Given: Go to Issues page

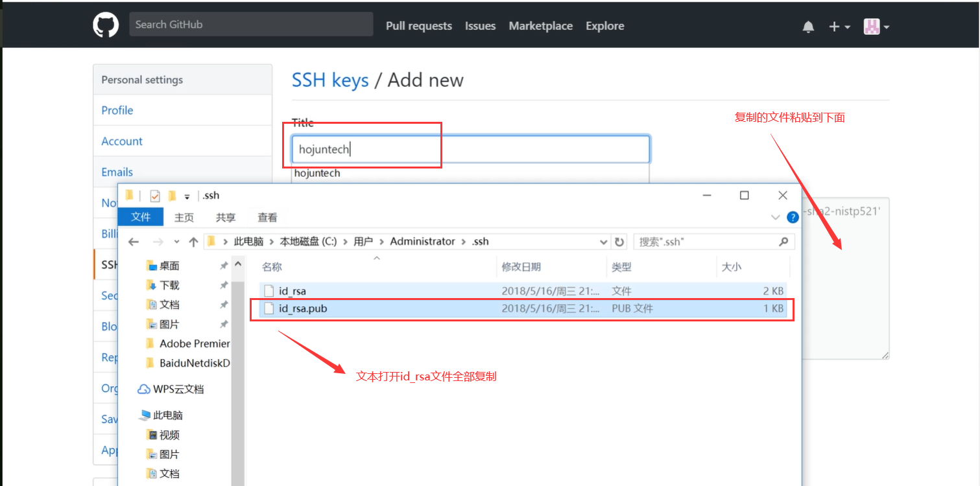Looking at the screenshot, I should 480,26.
